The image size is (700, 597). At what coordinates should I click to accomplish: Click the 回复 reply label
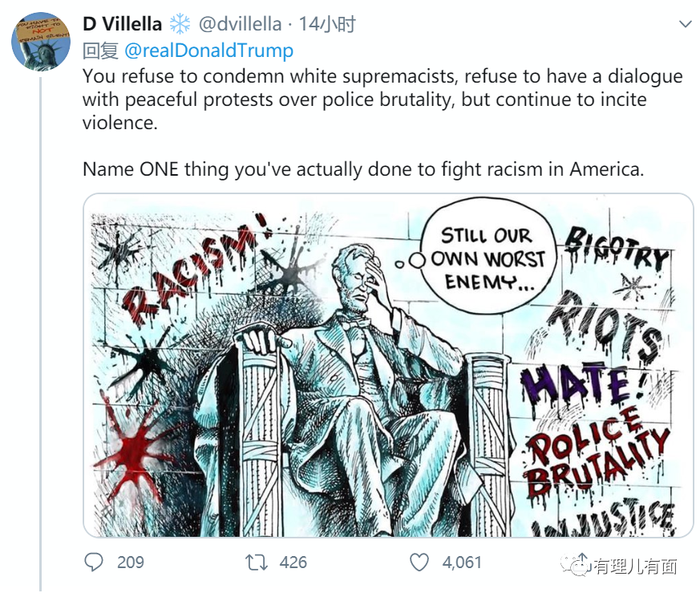(100, 51)
